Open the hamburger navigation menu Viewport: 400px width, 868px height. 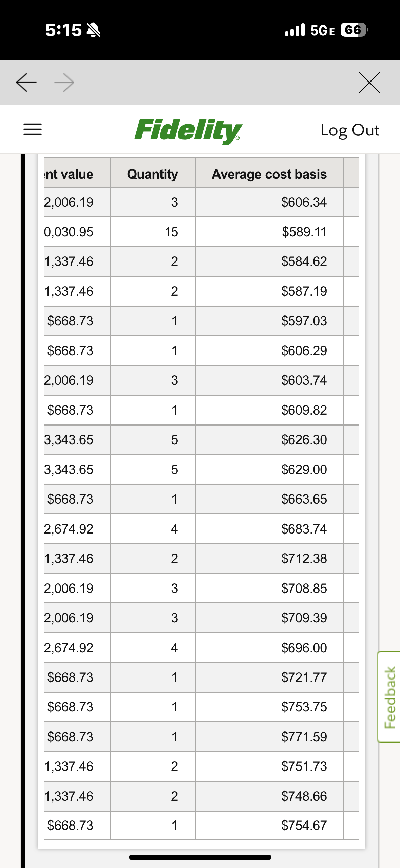[33, 129]
